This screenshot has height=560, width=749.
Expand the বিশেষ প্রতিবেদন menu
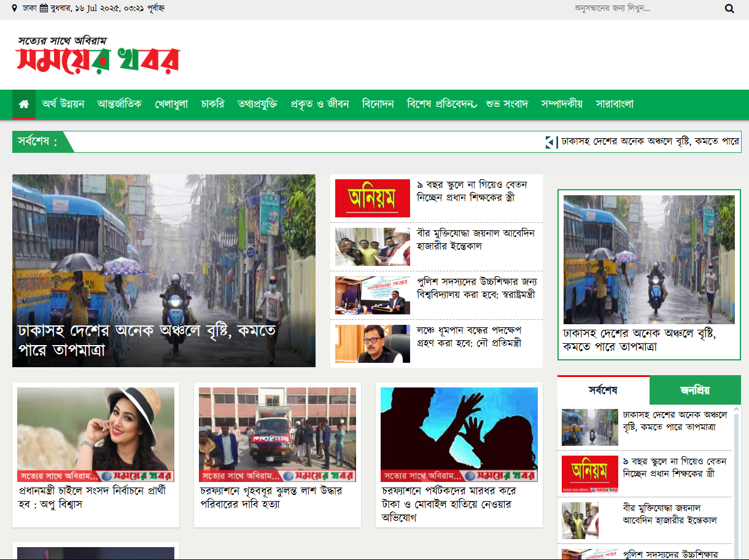441,104
